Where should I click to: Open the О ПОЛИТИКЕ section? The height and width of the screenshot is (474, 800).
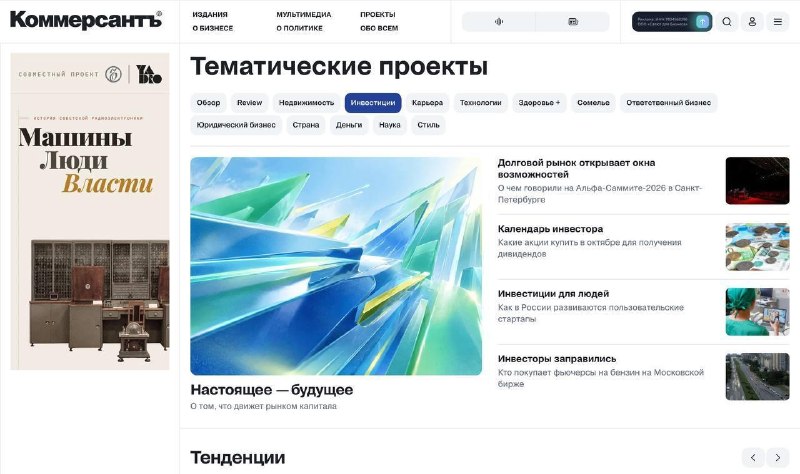pos(299,29)
